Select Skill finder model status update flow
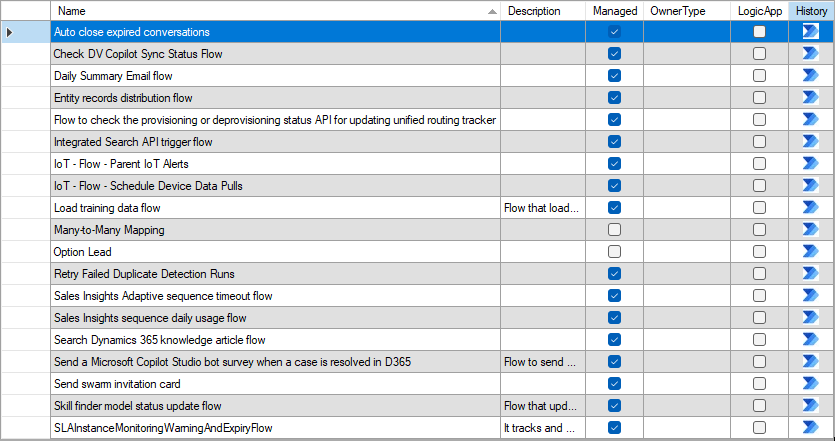 (276, 406)
